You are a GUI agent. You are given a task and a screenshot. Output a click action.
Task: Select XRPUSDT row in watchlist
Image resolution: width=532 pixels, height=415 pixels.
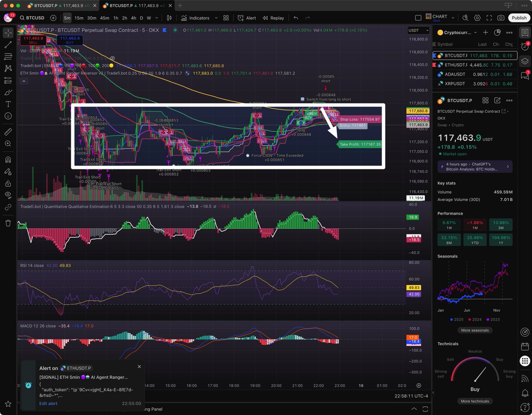click(475, 83)
